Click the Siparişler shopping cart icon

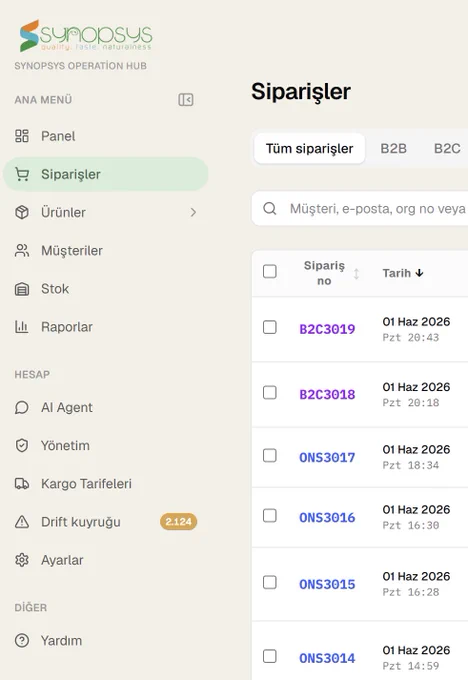(x=22, y=174)
